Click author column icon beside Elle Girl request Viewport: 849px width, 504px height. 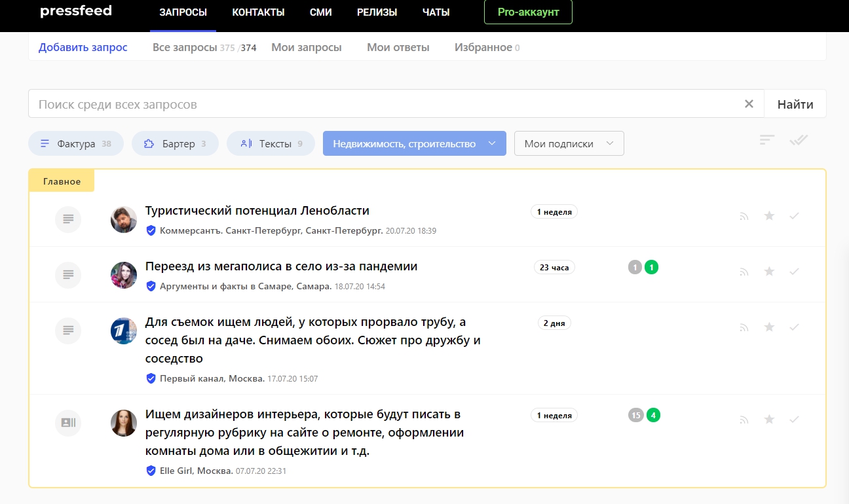pyautogui.click(x=68, y=423)
